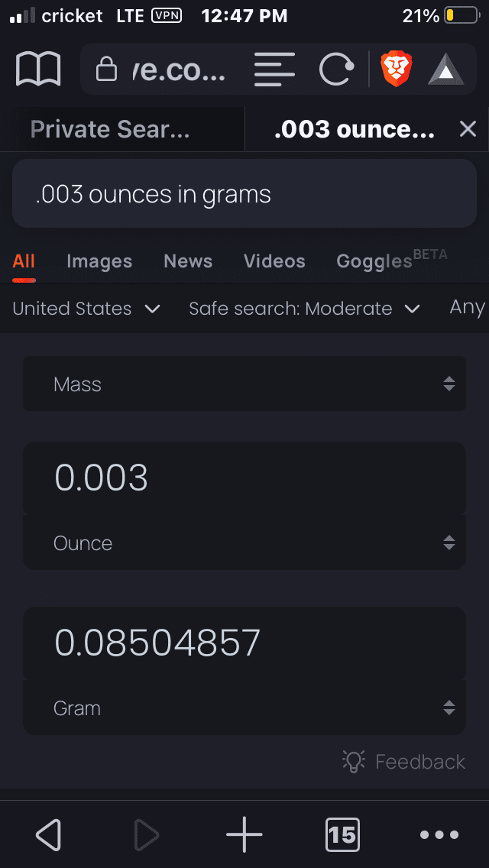The image size is (489, 868).
Task: Close the .003 ounces tab
Action: pos(468,129)
